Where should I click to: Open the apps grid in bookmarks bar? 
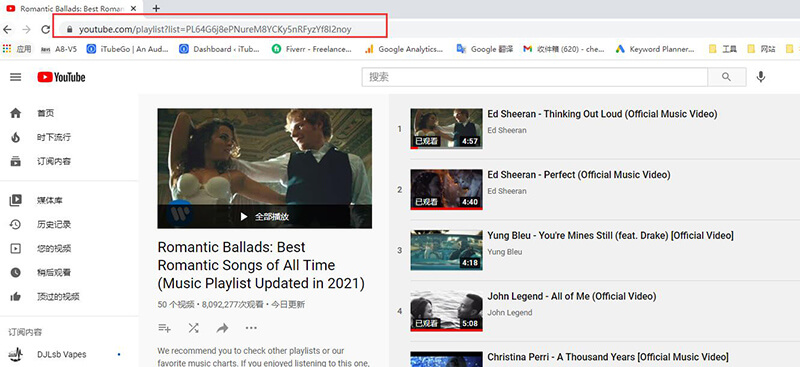7,49
